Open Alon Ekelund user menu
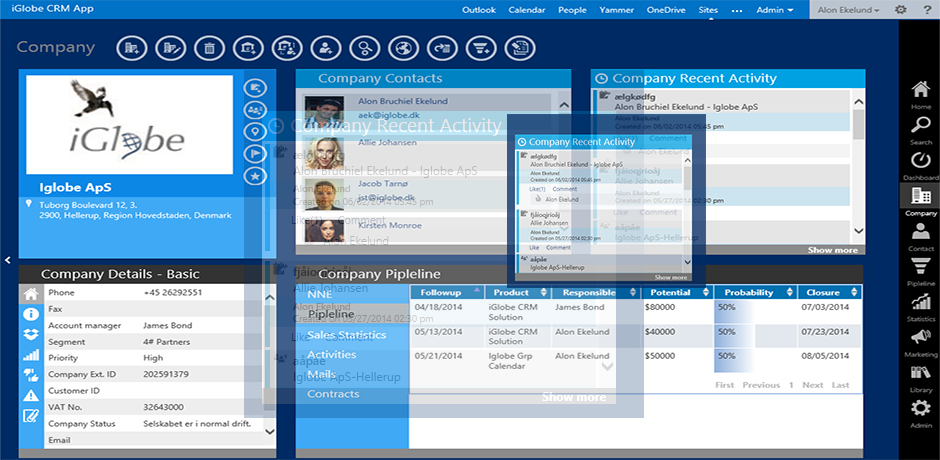940x460 pixels. pos(849,10)
